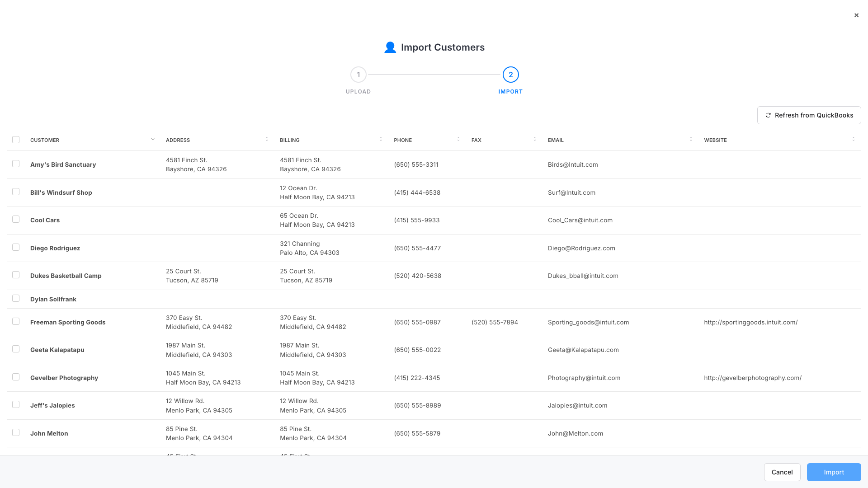Check Diego Rodriguez's checkbox

click(x=16, y=247)
